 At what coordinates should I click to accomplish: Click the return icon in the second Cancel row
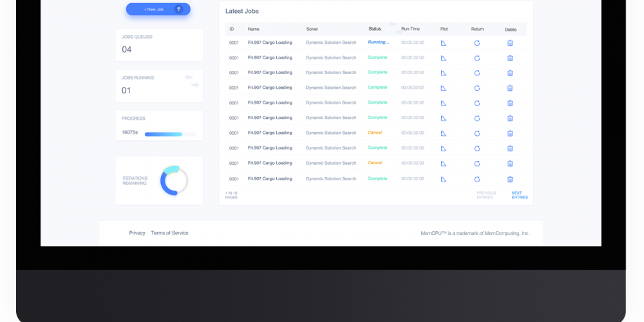pos(477,164)
